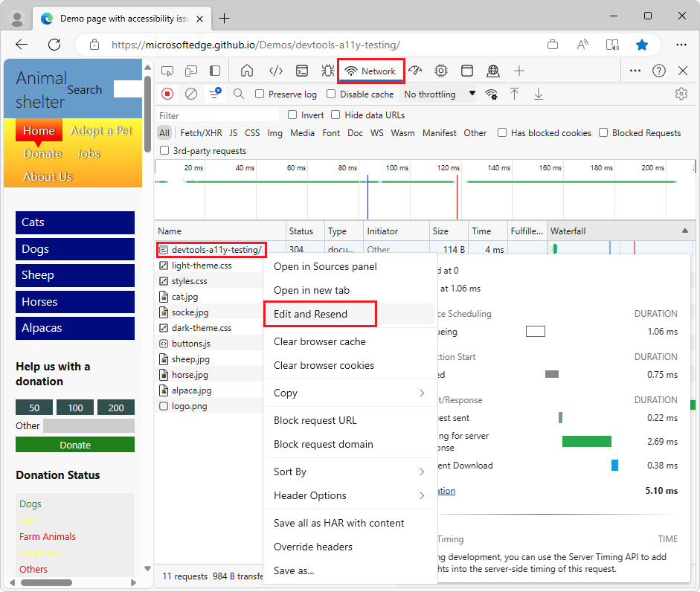Open network conditions via wifi-gear icon
The height and width of the screenshot is (592, 700).
click(492, 94)
